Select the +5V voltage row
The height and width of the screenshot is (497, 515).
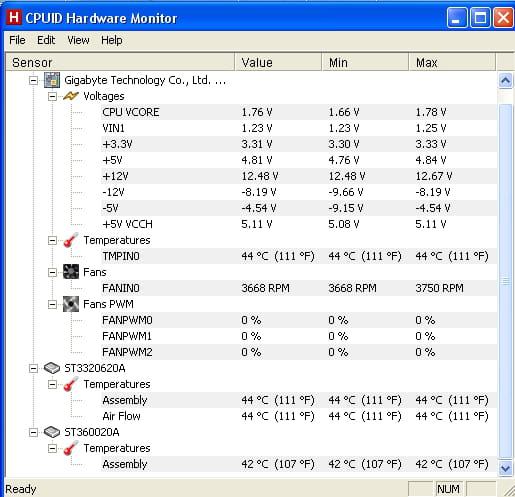click(x=299, y=160)
